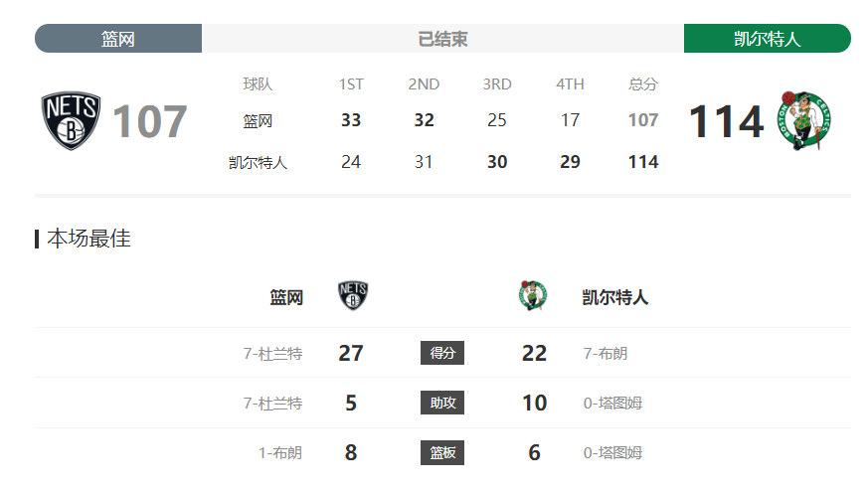Click the 凯尔特人 row name in score table
The width and height of the screenshot is (868, 492).
(x=258, y=162)
